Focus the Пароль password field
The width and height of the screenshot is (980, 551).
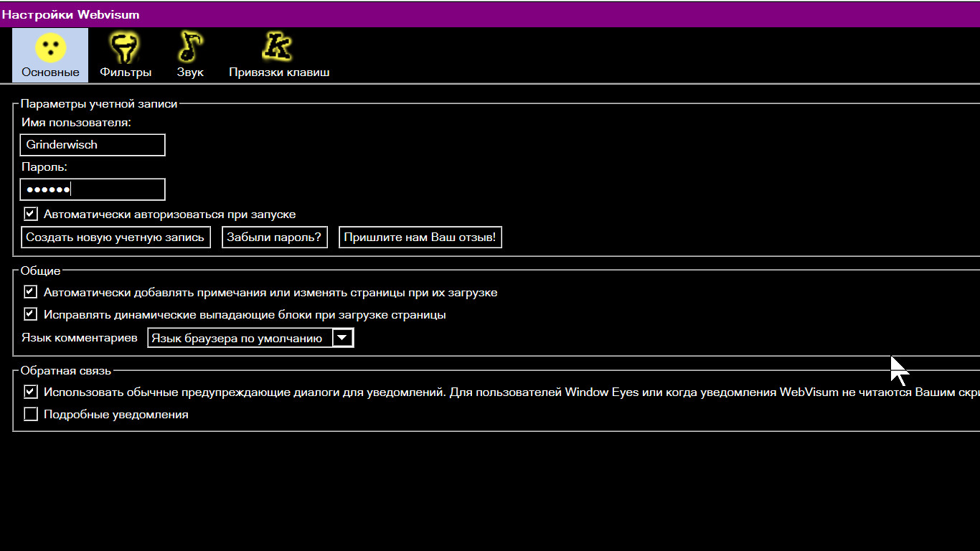93,189
